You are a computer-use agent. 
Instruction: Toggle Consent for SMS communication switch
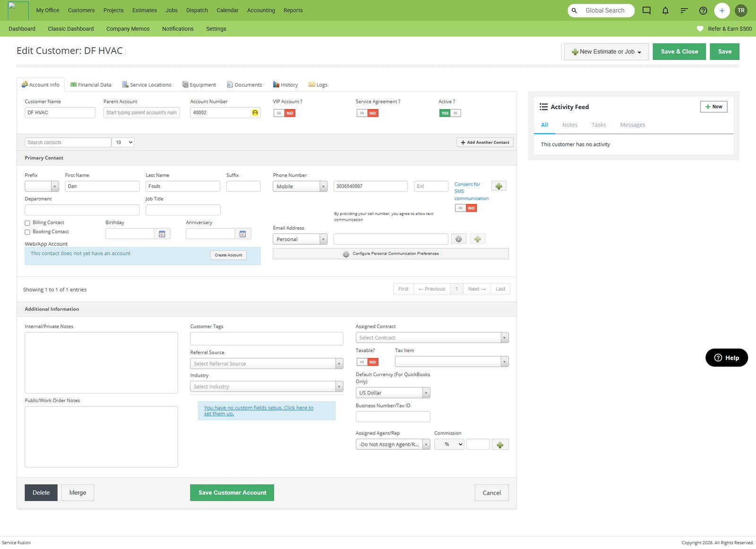[466, 208]
